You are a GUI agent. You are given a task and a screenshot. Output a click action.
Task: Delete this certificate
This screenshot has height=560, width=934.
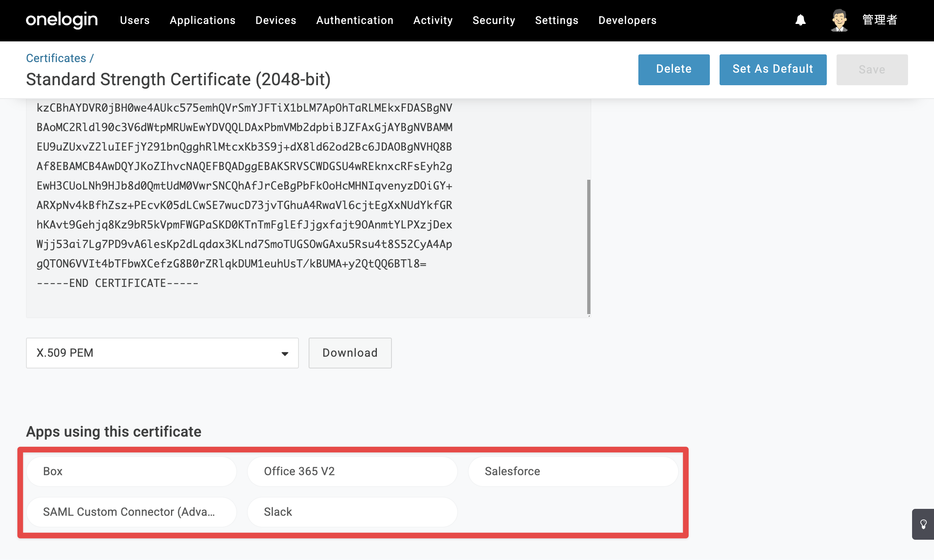pyautogui.click(x=674, y=69)
